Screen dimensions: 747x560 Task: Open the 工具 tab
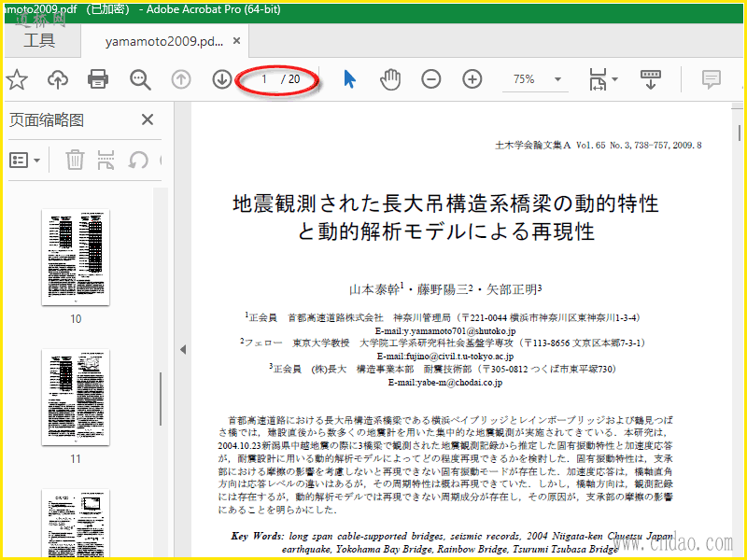point(39,41)
